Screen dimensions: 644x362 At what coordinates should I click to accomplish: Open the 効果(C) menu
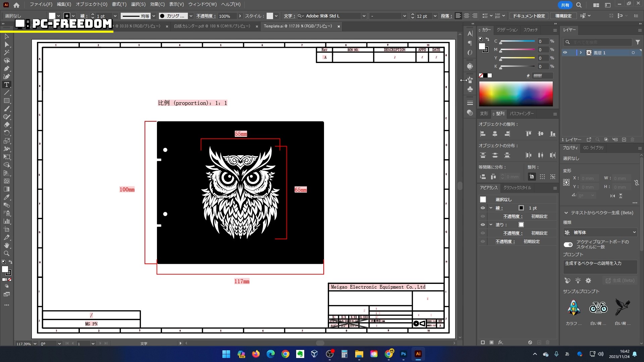pyautogui.click(x=157, y=4)
